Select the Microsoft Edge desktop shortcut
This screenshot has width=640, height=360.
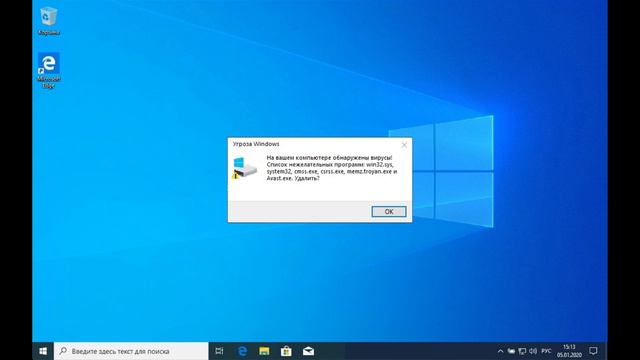(49, 71)
